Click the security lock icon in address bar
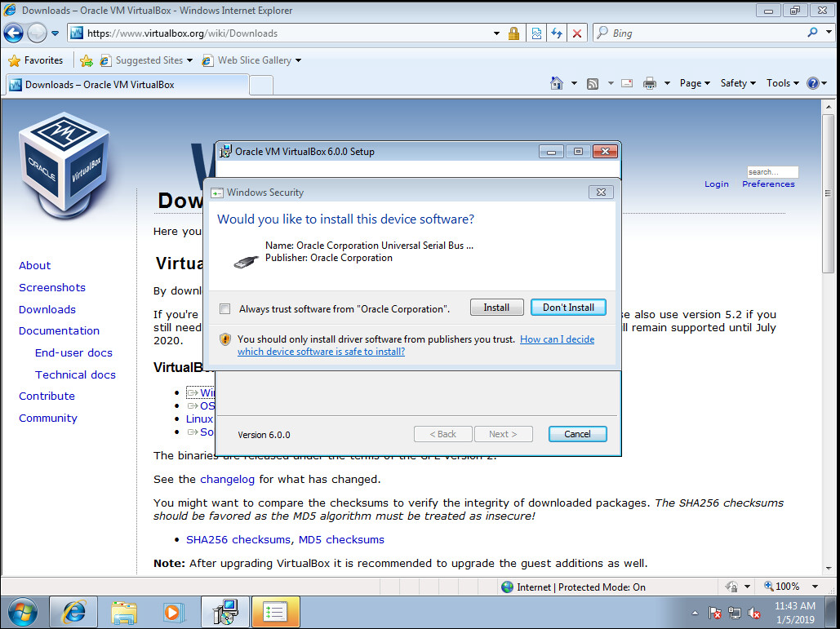840x629 pixels. click(513, 33)
